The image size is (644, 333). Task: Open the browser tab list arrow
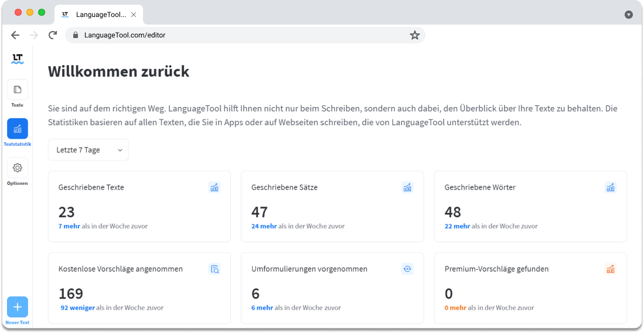(x=628, y=15)
